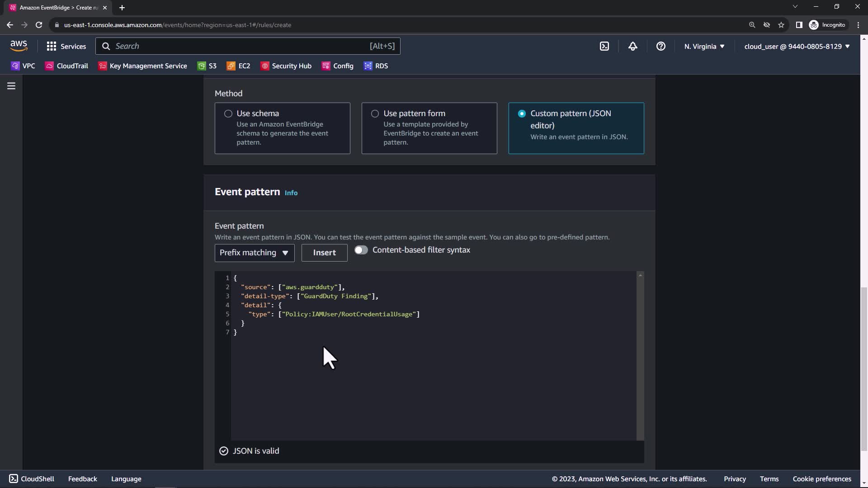The image size is (868, 488).
Task: Expand the cloud_user account menu
Action: [x=797, y=46]
